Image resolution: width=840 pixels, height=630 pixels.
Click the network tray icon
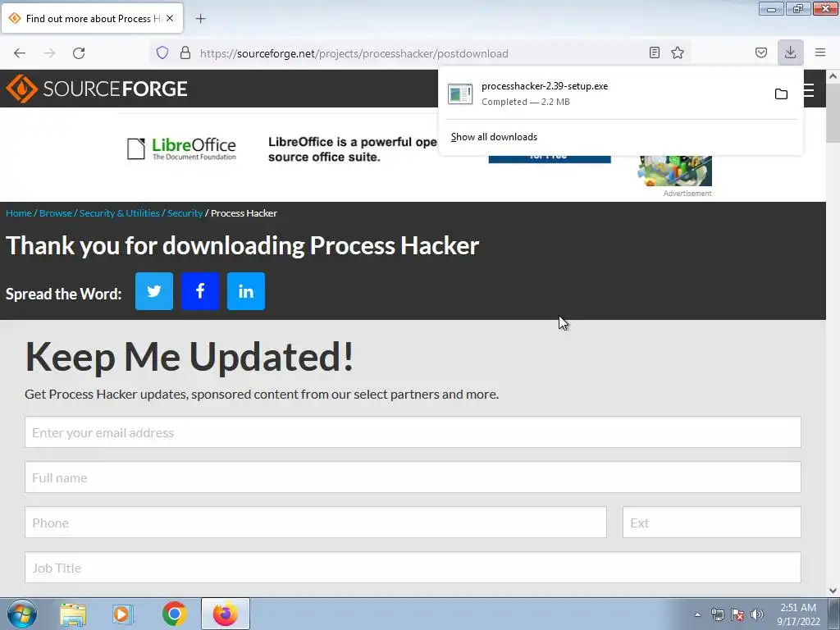(717, 614)
